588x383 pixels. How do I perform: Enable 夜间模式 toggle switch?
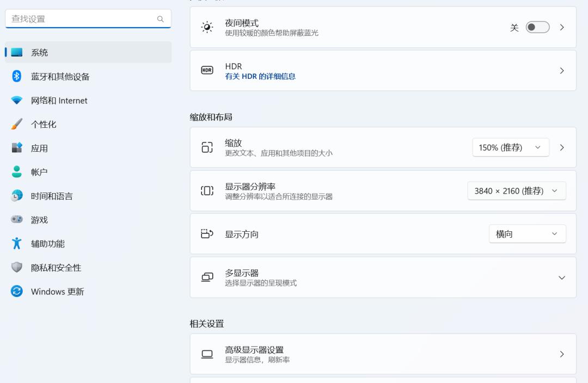click(537, 27)
